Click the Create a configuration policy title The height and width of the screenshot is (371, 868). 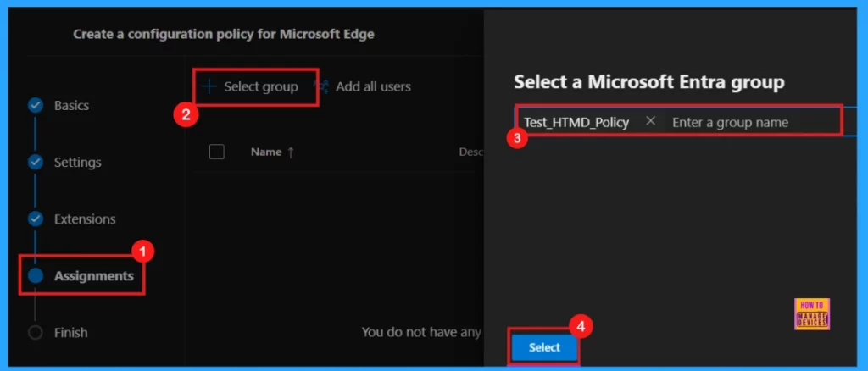point(224,34)
